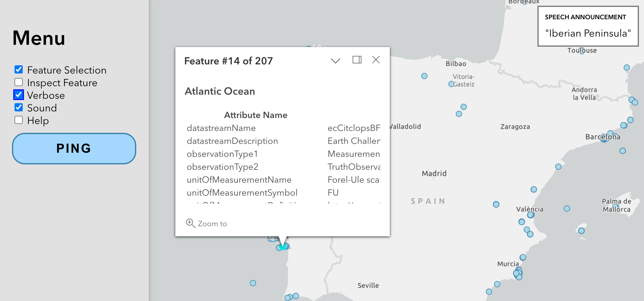This screenshot has height=301, width=644.
Task: Turn off the Sound checkbox
Action: pos(19,108)
